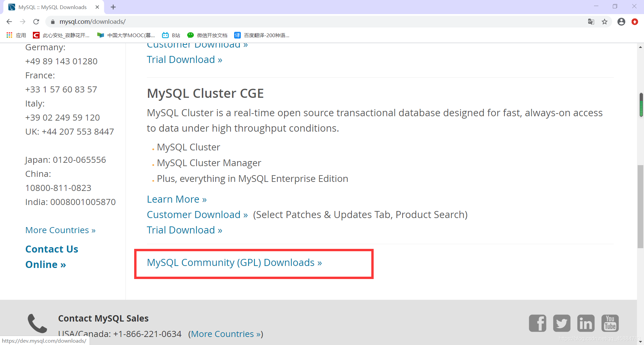Click Customer Download under MySQL Cluster CGE

197,215
